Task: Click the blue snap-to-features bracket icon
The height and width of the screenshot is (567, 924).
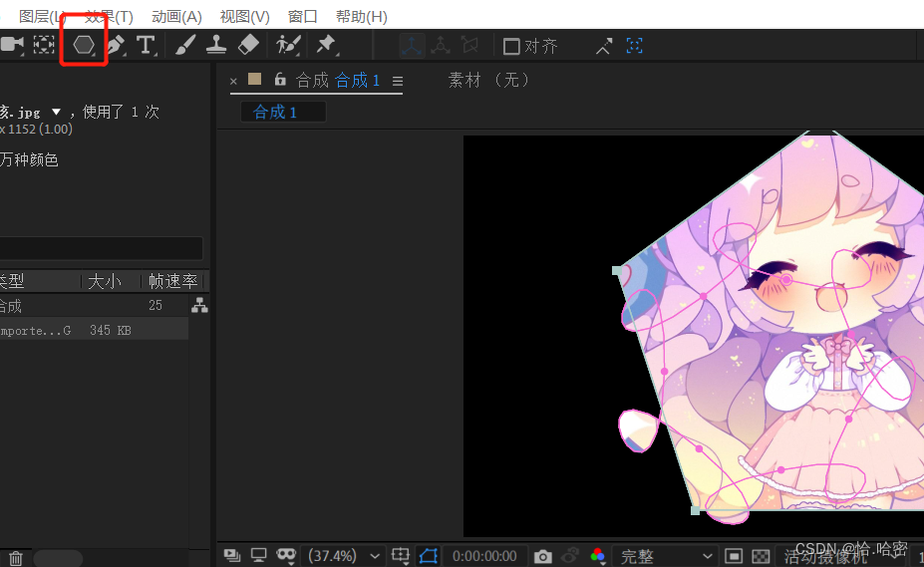Action: pyautogui.click(x=634, y=46)
